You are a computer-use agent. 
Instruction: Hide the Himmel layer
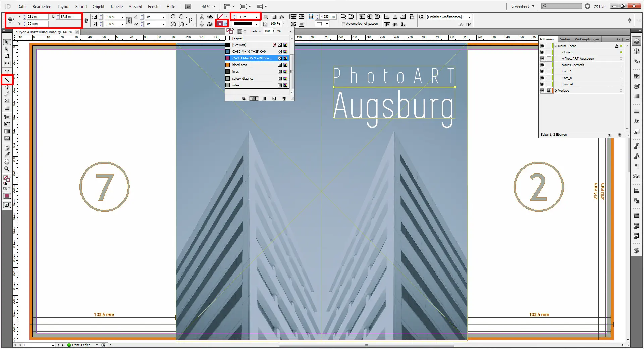(542, 84)
